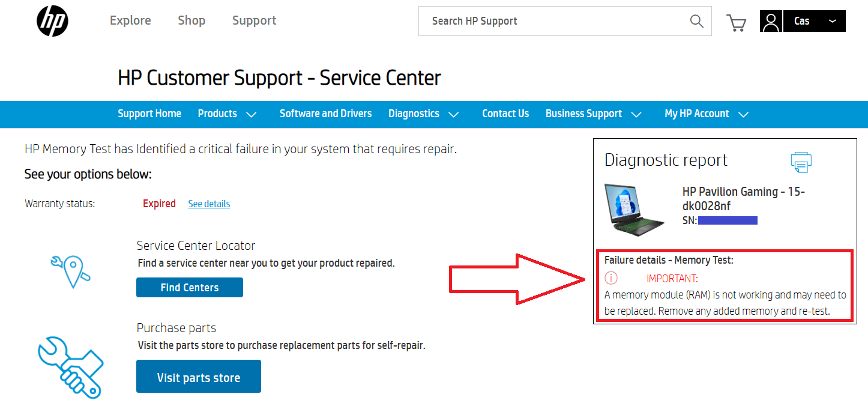868x409 pixels.
Task: Select Contact Us in navigation bar
Action: (505, 114)
